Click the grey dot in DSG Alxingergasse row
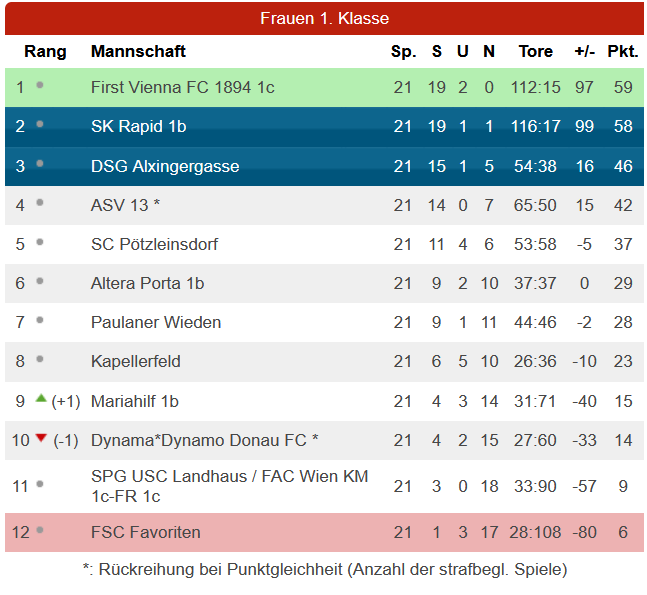The height and width of the screenshot is (595, 647). [40, 163]
